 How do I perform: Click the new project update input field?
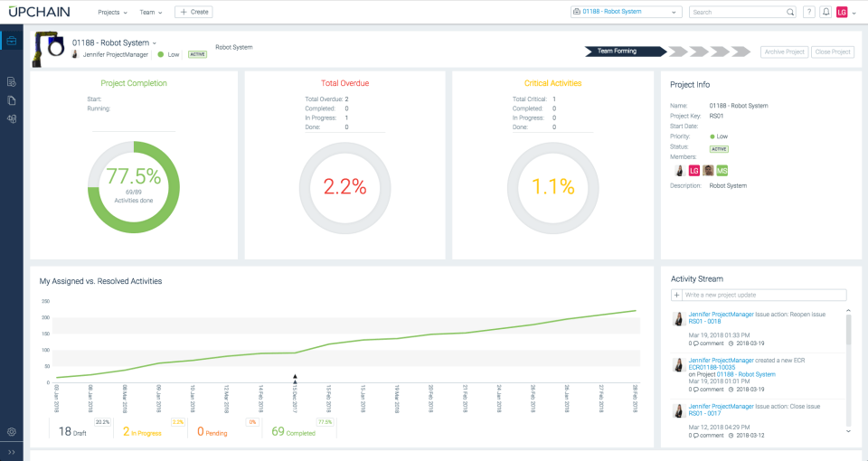(x=764, y=295)
